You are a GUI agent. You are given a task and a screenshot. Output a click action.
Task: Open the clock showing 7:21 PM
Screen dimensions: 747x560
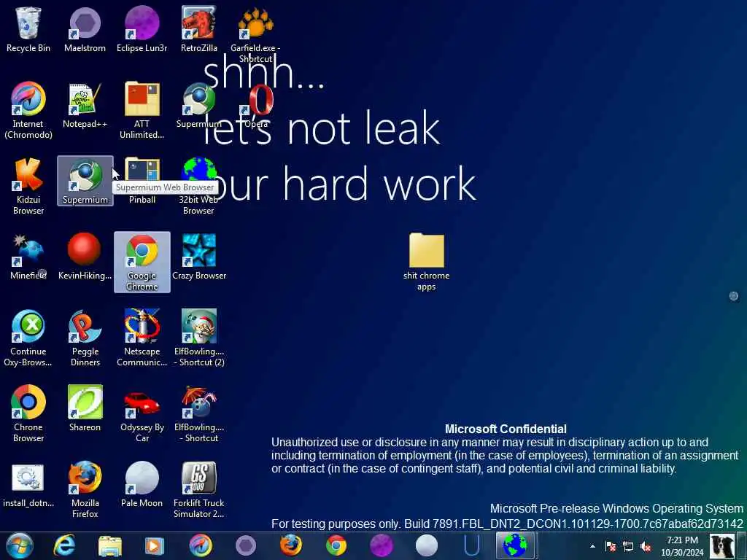pos(682,546)
